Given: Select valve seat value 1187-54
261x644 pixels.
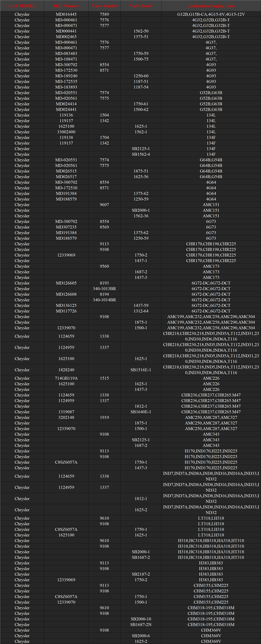Looking at the screenshot, I should point(141,87).
